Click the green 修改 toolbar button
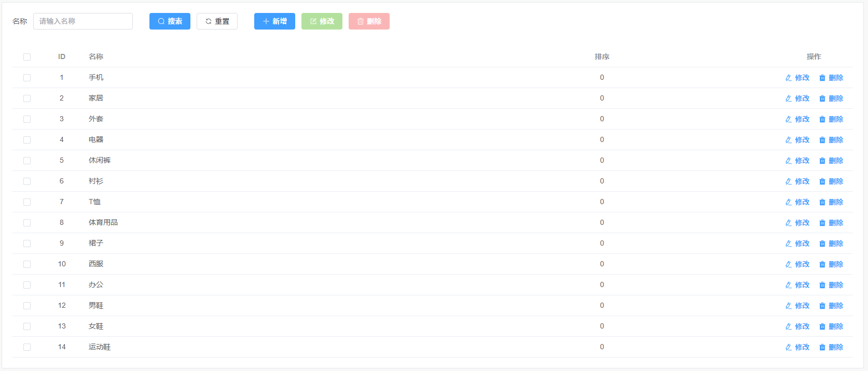The width and height of the screenshot is (868, 371). pos(322,21)
